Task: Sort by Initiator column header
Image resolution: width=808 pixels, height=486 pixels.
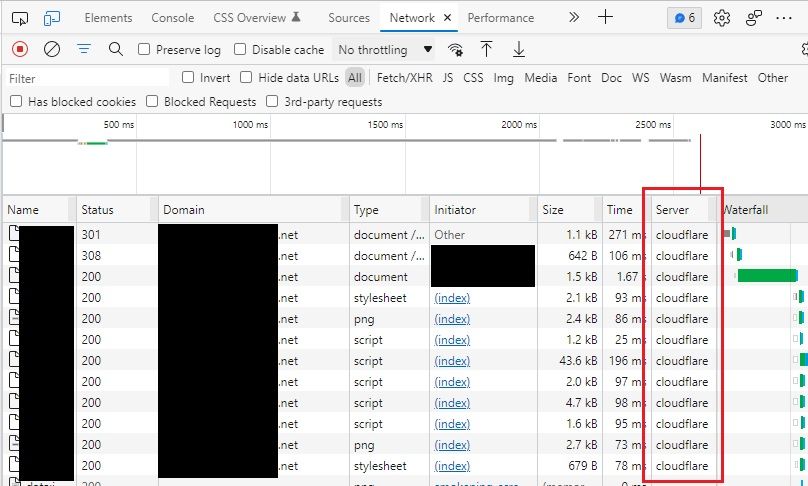Action: click(x=483, y=210)
